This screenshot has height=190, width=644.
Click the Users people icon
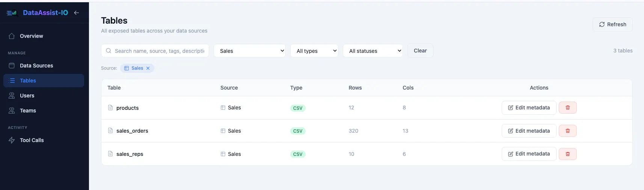click(12, 96)
